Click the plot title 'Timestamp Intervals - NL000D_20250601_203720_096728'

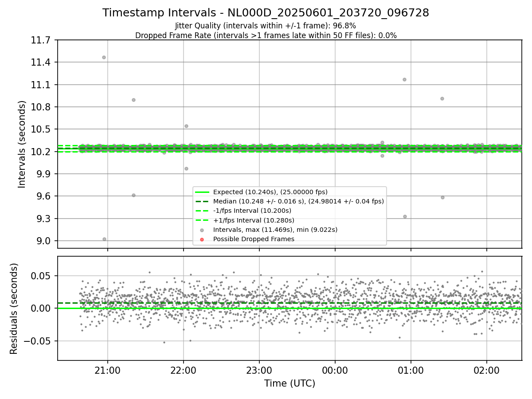point(266,13)
